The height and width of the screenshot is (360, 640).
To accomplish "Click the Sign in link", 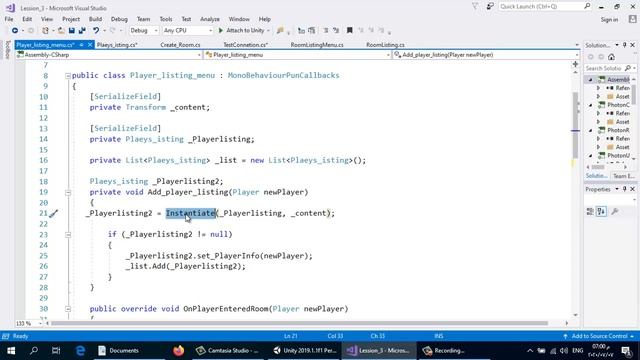I will click(609, 20).
